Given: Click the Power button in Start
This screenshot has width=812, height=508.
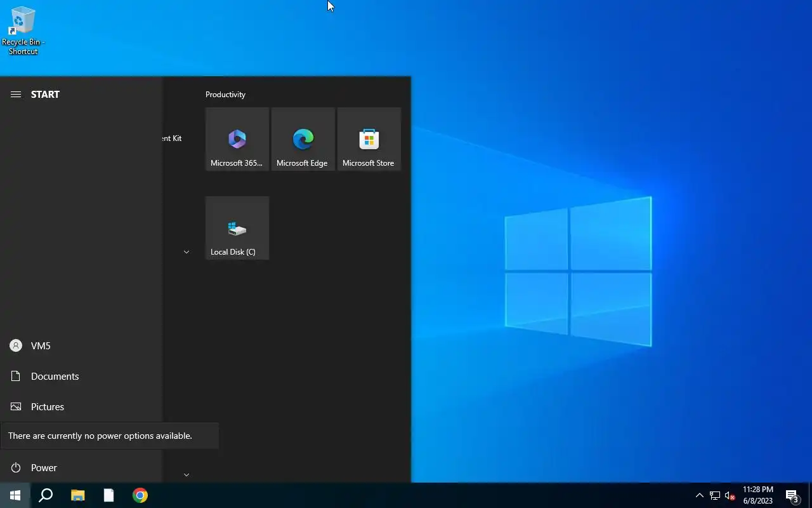Looking at the screenshot, I should (81, 467).
